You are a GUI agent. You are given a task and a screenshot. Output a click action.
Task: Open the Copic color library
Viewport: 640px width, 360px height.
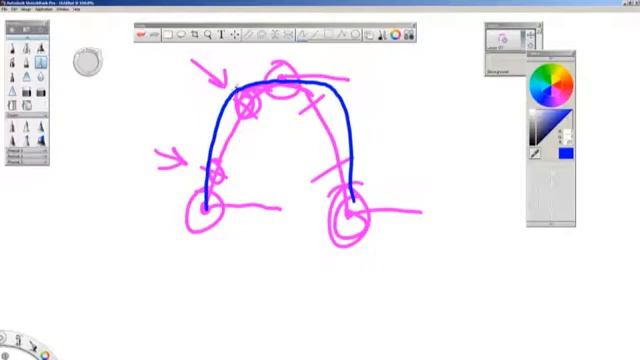[409, 35]
